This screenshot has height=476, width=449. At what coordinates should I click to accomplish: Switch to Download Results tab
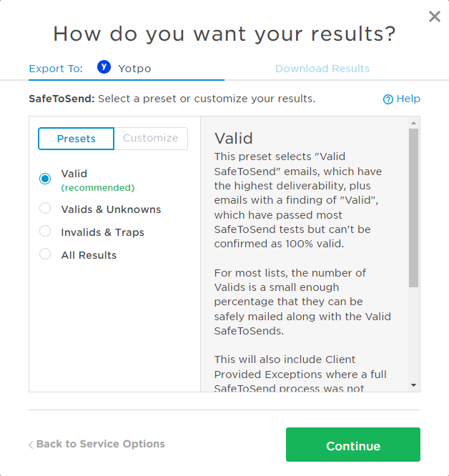[x=322, y=69]
